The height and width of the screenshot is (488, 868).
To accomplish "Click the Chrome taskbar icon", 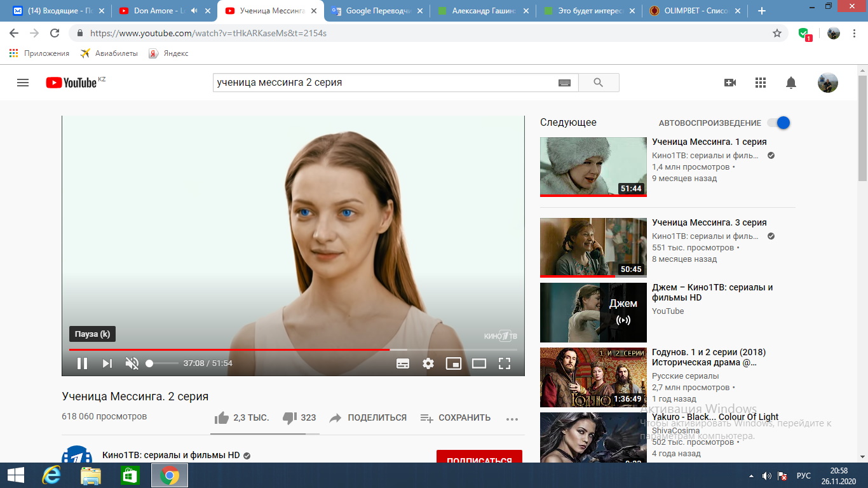I will click(170, 475).
